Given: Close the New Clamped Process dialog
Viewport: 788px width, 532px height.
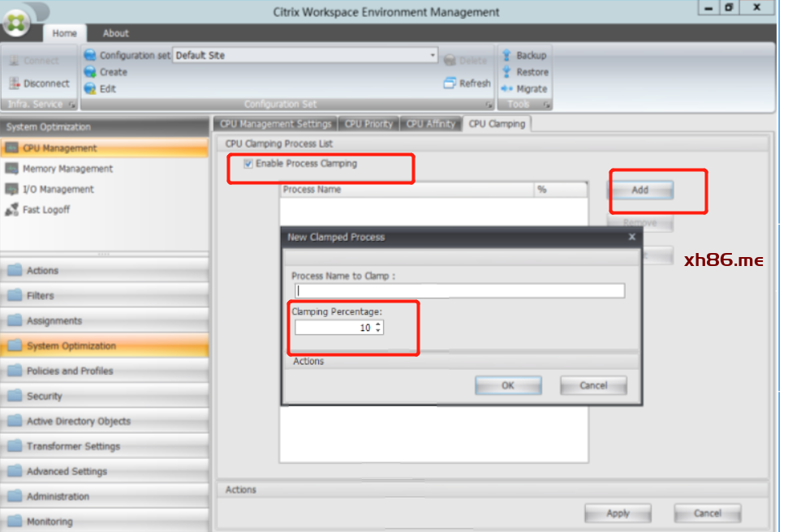Looking at the screenshot, I should coord(631,237).
